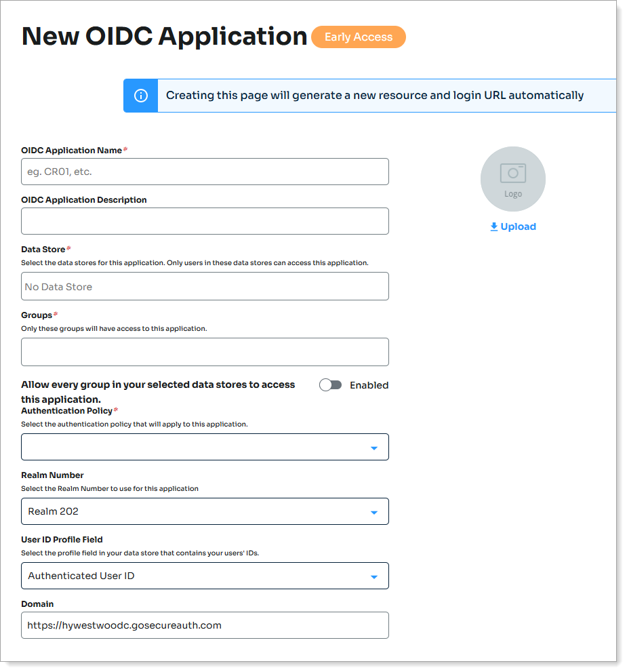Click the required asterisk next to Data Store
627x672 pixels.
click(x=70, y=248)
